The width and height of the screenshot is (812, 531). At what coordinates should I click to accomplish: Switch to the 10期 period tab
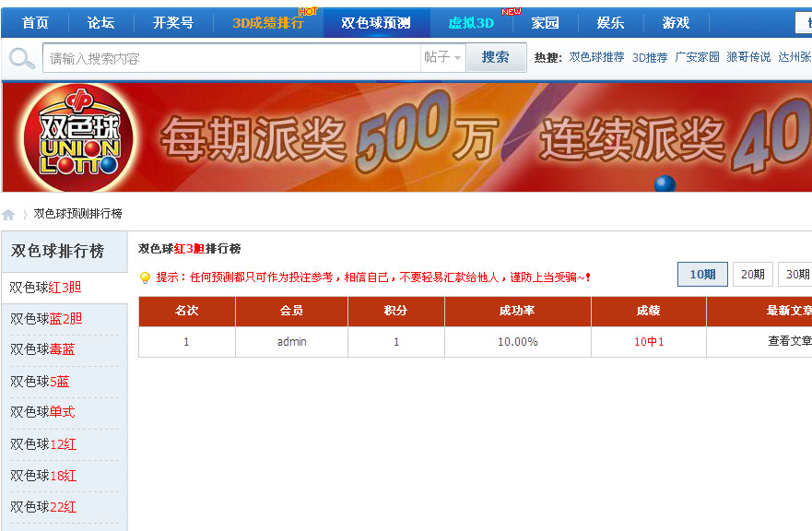pyautogui.click(x=702, y=274)
